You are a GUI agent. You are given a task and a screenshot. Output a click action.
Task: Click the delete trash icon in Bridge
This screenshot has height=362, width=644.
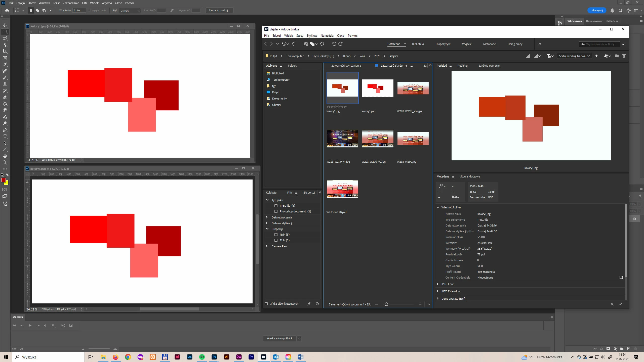pos(624,56)
